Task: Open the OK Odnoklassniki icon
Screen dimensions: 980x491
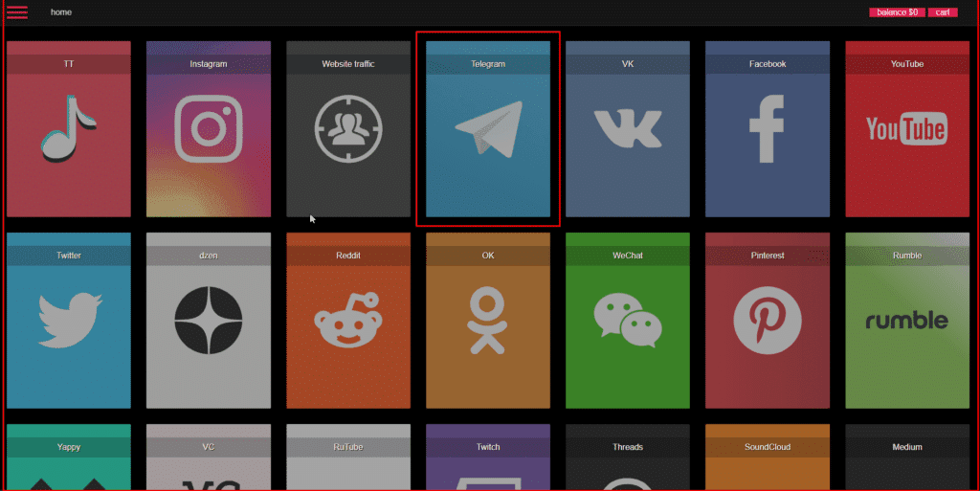Action: pyautogui.click(x=488, y=322)
